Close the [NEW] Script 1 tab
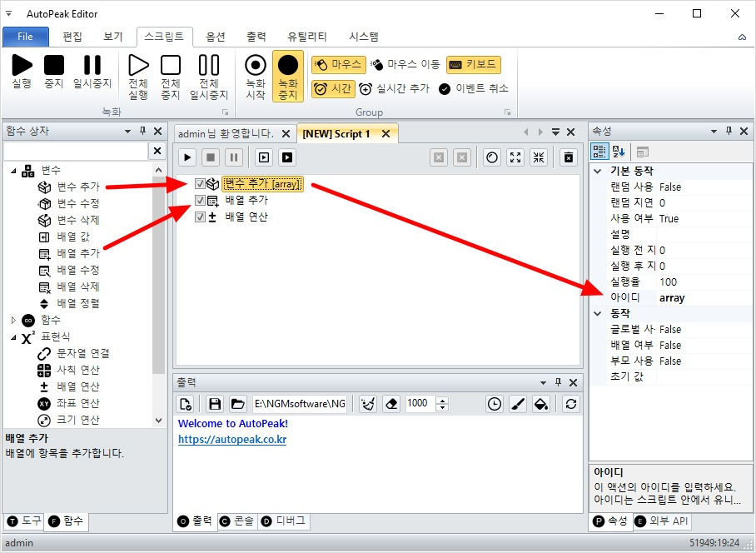 click(x=385, y=134)
